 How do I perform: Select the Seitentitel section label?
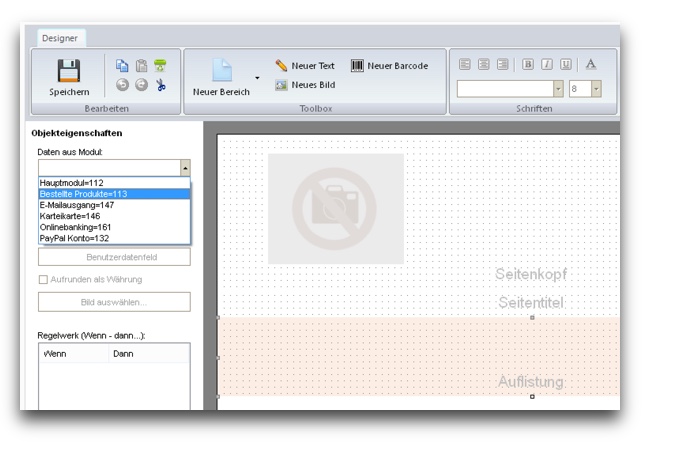click(531, 302)
